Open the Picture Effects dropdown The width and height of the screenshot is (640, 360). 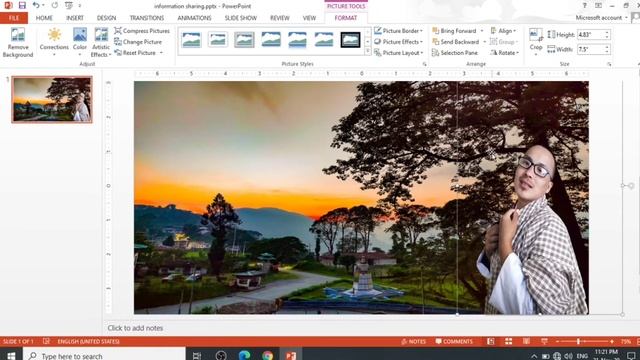click(398, 42)
